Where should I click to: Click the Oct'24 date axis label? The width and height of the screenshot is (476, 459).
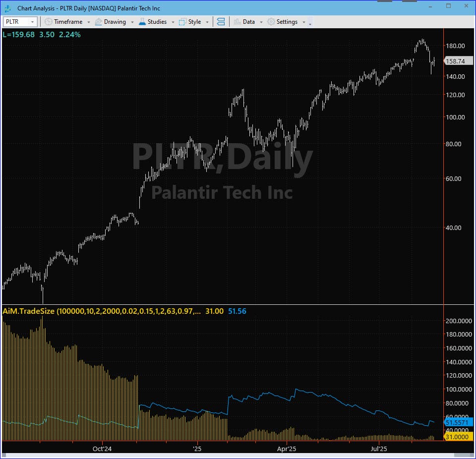102,449
